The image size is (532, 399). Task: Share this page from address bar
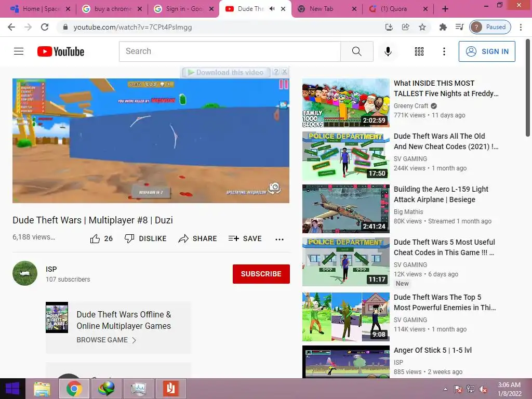coord(405,27)
